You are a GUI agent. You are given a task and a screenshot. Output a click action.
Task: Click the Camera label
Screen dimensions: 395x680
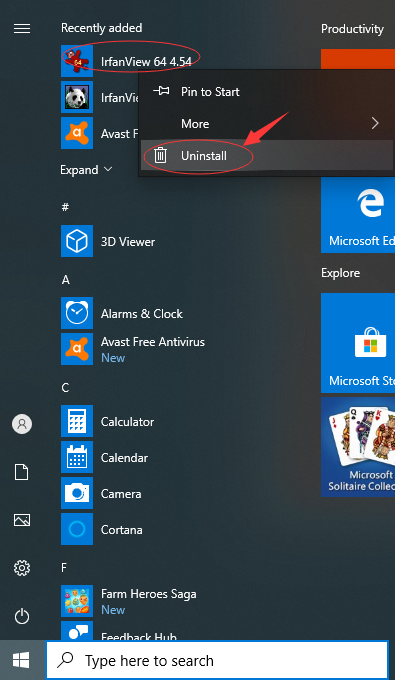(121, 494)
